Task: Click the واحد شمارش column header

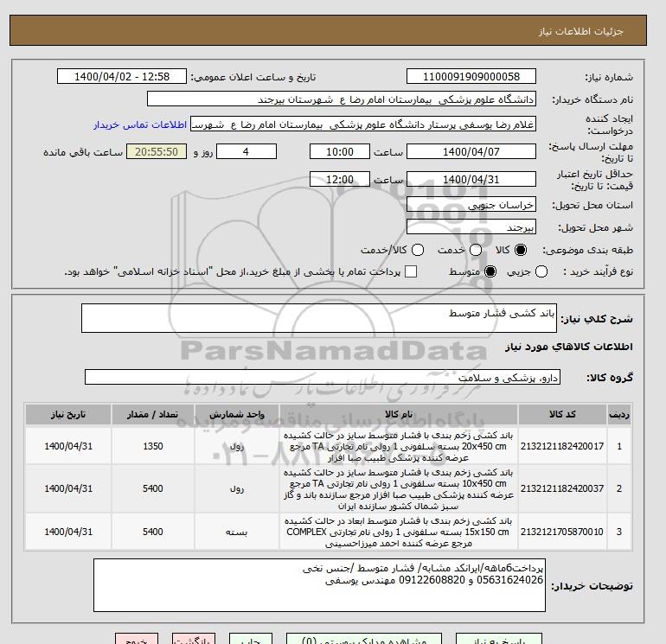Action: pos(237,414)
